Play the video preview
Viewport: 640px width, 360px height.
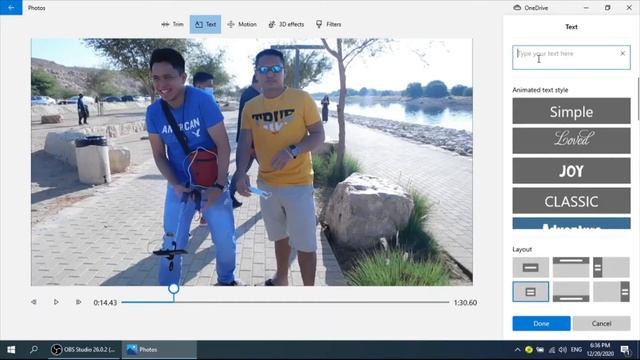pos(56,302)
